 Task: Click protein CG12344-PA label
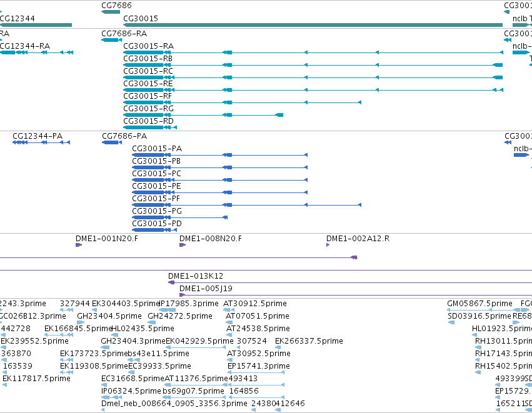point(38,136)
